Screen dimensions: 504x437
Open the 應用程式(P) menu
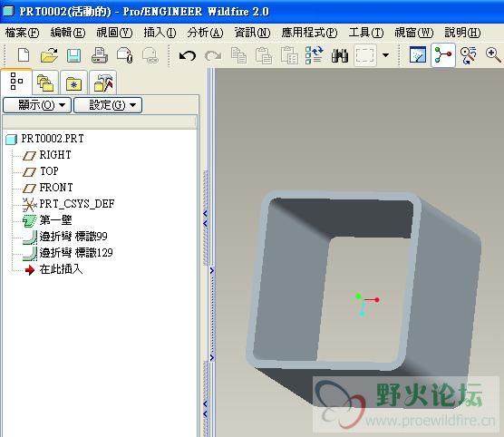(309, 33)
